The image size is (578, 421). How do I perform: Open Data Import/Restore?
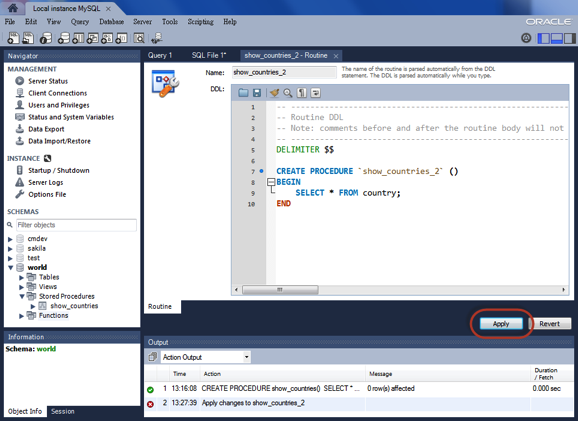click(53, 141)
